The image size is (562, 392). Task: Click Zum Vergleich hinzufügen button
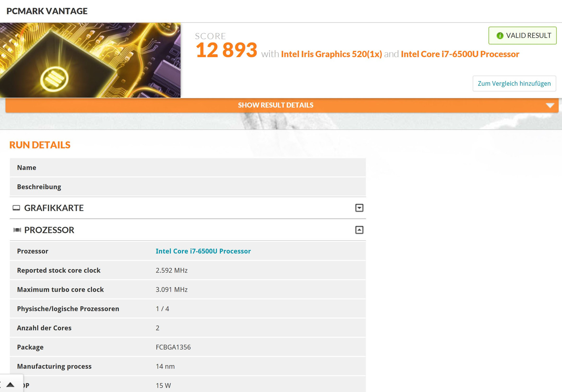coord(514,84)
